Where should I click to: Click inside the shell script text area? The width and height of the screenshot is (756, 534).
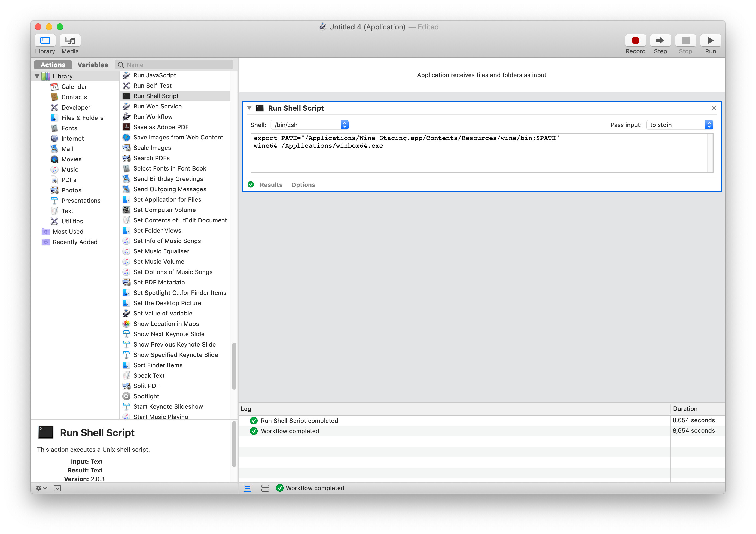pyautogui.click(x=482, y=153)
